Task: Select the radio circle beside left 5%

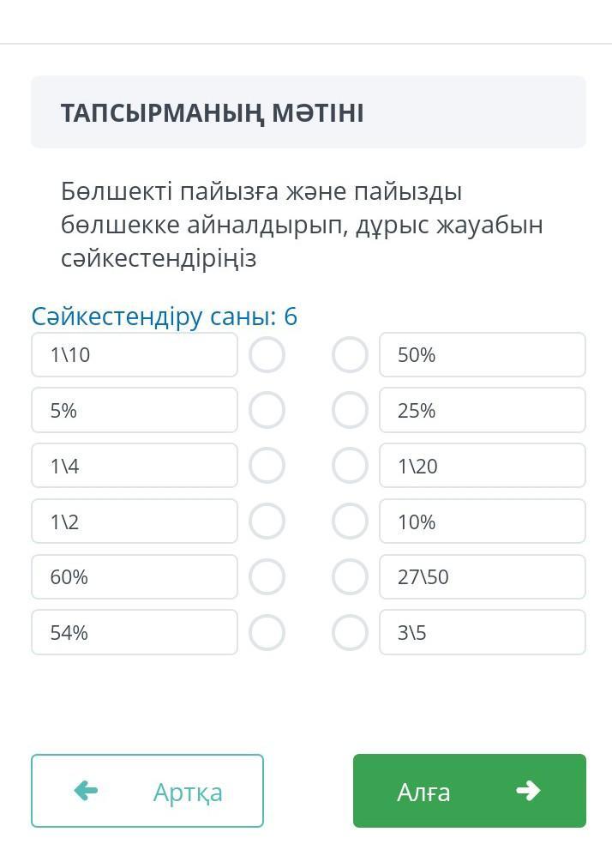Action: [x=267, y=411]
